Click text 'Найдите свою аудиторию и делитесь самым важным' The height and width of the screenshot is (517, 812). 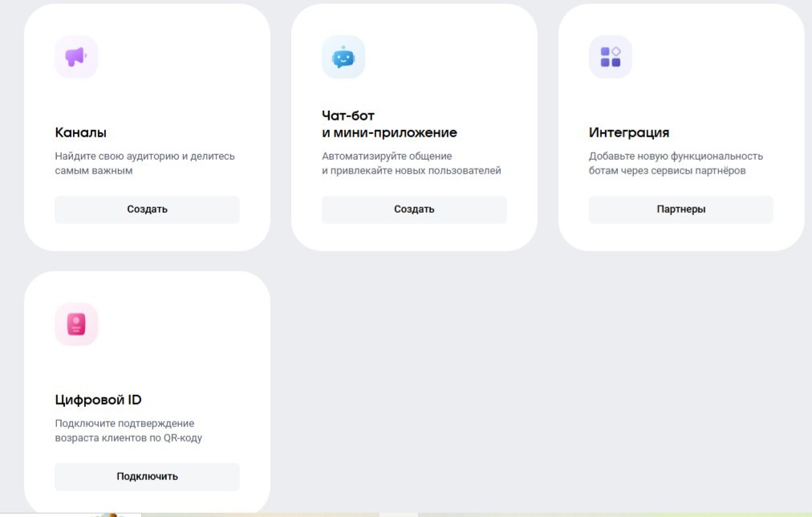pos(145,163)
